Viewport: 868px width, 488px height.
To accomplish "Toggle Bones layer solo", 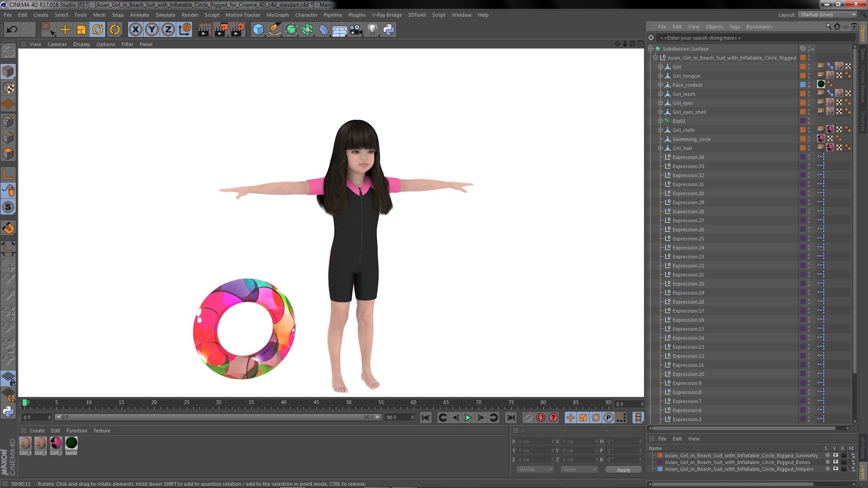I will click(827, 462).
